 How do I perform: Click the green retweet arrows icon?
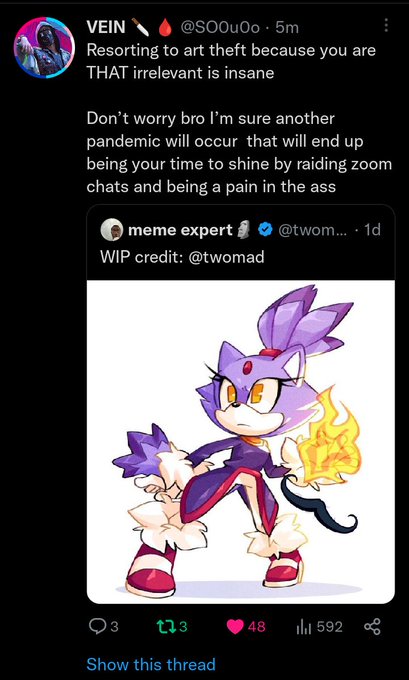pyautogui.click(x=167, y=626)
